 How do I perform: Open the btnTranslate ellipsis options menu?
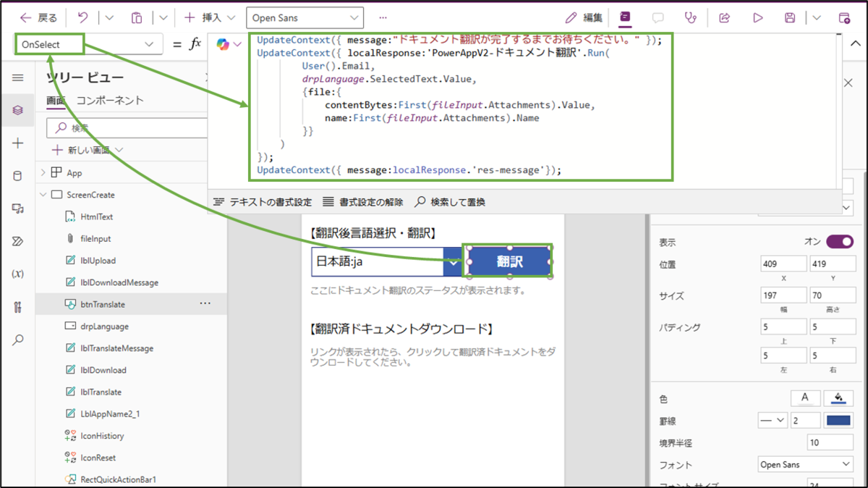[x=205, y=304]
